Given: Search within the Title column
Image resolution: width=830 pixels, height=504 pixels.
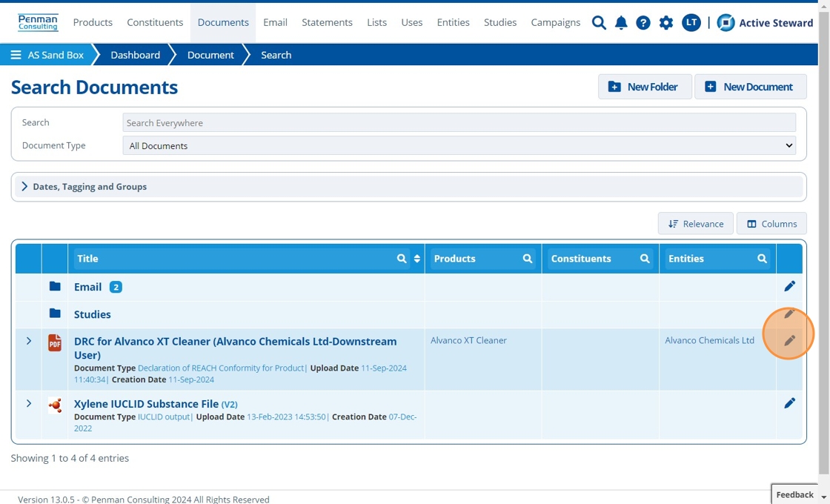Looking at the screenshot, I should (x=402, y=259).
